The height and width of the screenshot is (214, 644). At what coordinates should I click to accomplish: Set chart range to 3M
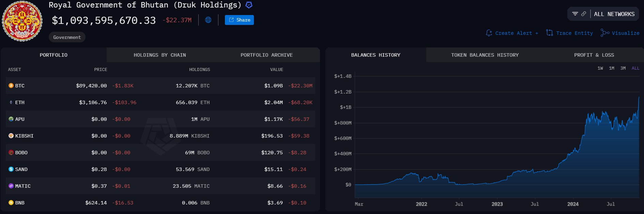point(623,68)
